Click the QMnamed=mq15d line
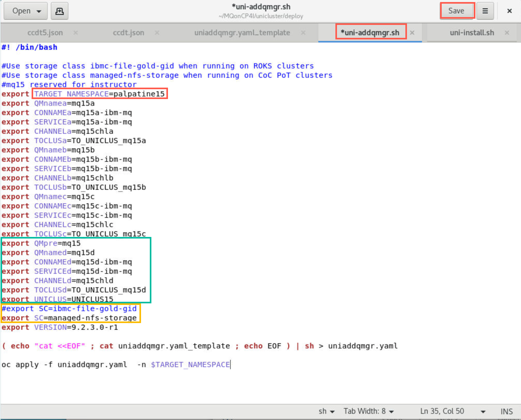 pyautogui.click(x=48, y=253)
